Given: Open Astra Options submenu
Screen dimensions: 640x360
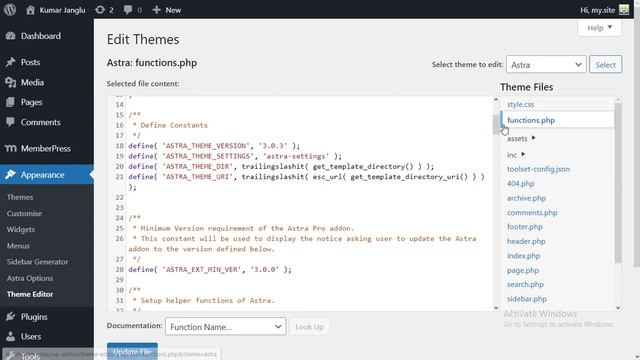Looking at the screenshot, I should click(30, 278).
